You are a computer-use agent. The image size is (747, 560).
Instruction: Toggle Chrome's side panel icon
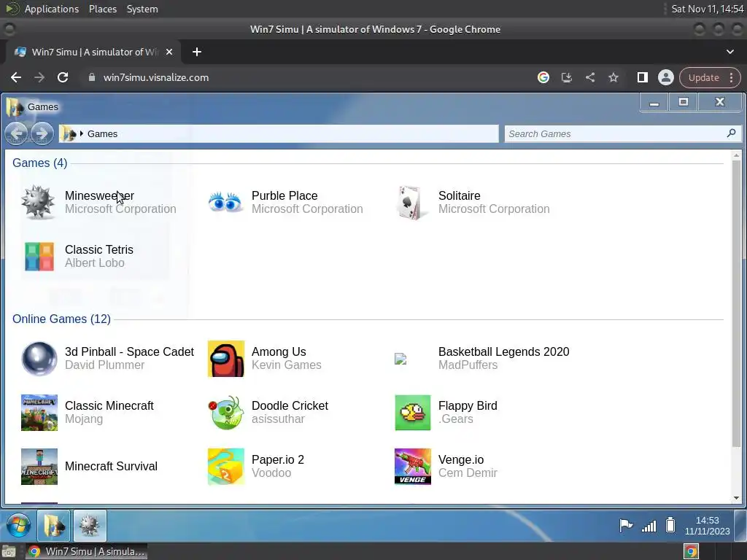tap(642, 77)
